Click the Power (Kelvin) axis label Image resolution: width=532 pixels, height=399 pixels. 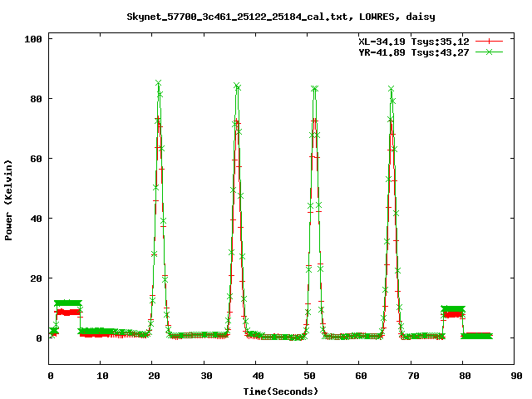pyautogui.click(x=8, y=200)
